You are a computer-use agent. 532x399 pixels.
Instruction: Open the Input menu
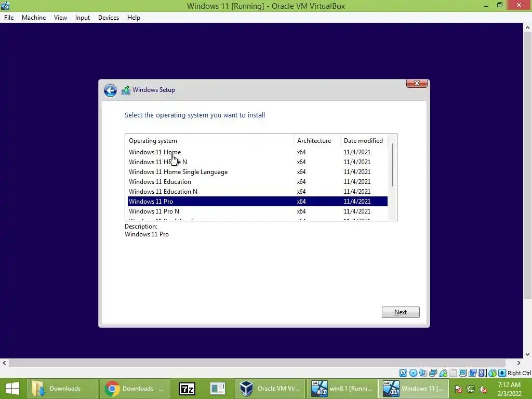point(83,18)
